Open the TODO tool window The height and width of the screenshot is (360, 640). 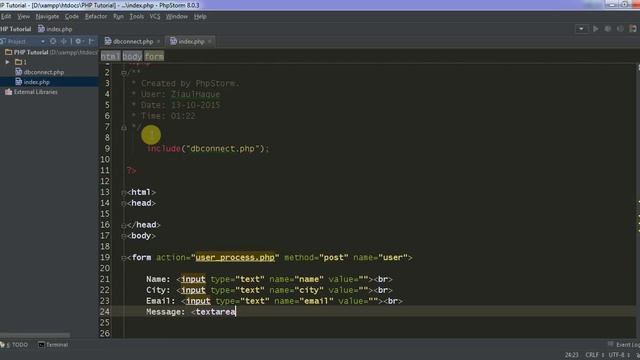[x=15, y=345]
